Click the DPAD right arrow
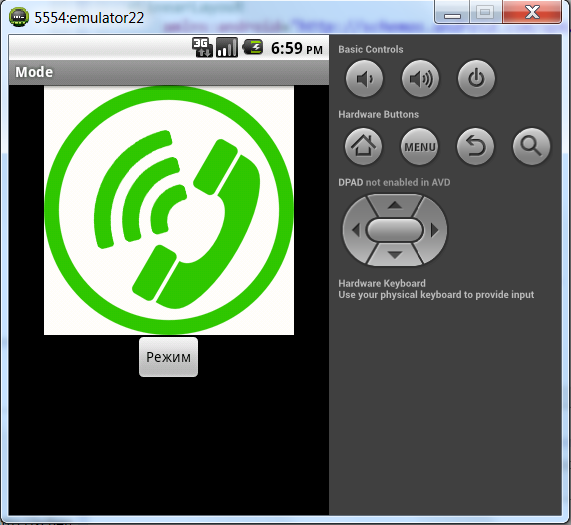 (434, 230)
